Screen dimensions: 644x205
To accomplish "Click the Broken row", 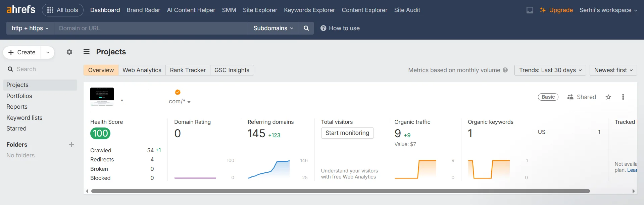I will click(x=122, y=169).
